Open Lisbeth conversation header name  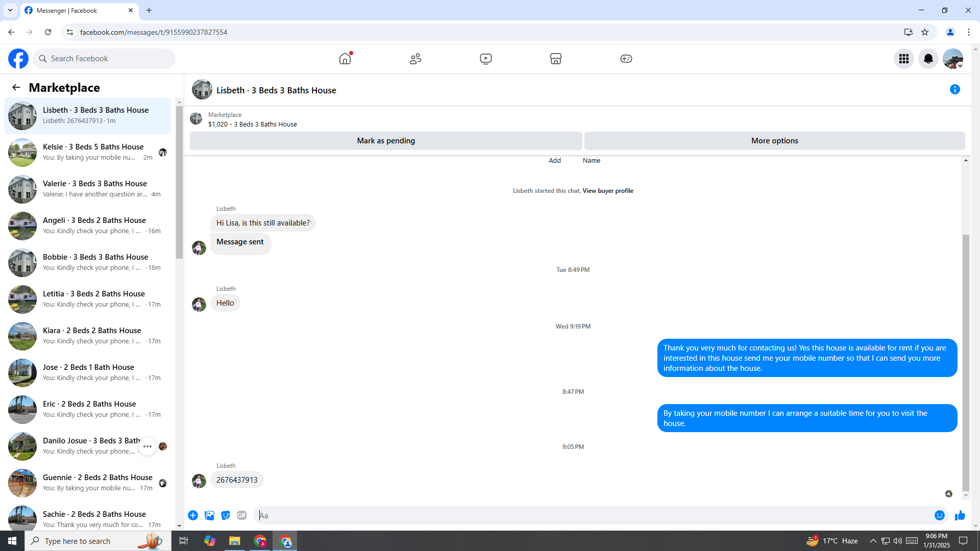coord(276,90)
